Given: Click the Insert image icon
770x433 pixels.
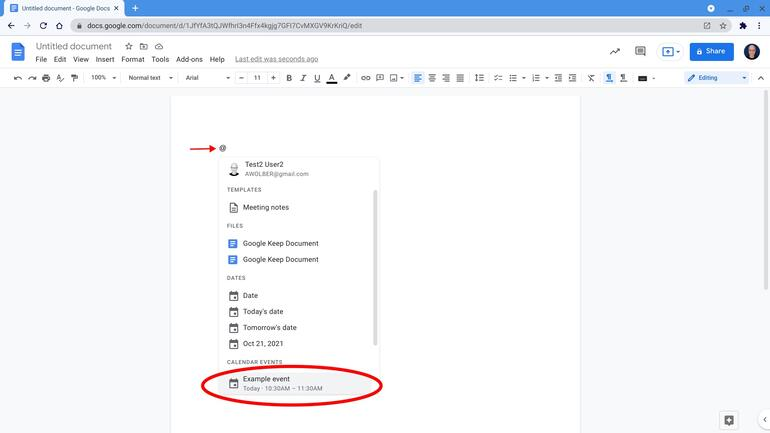Looking at the screenshot, I should tap(393, 78).
